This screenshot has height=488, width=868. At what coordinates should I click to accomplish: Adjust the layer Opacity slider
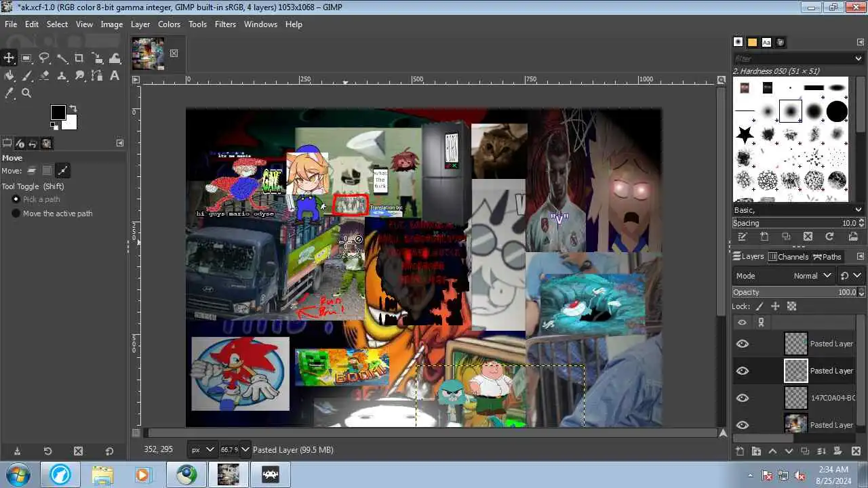[798, 292]
